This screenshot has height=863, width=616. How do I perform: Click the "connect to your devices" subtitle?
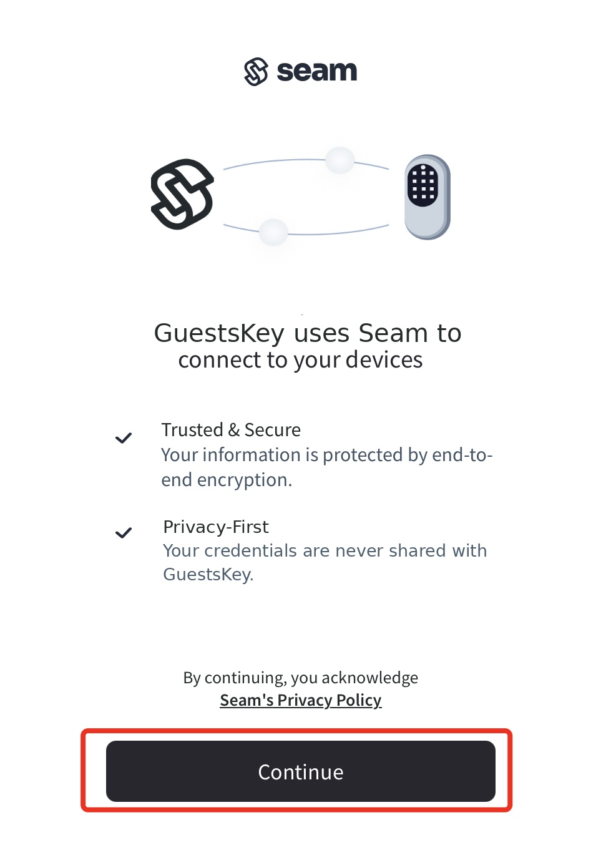[300, 359]
